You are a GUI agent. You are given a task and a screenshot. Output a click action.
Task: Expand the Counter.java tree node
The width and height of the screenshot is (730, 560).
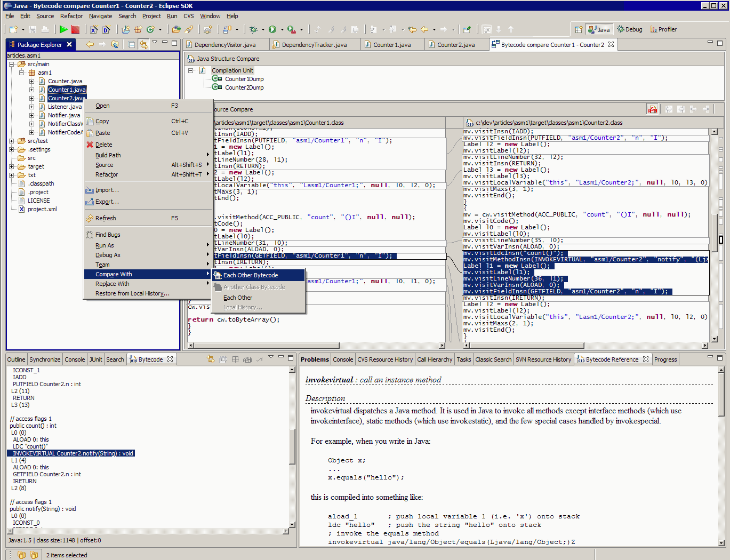31,81
